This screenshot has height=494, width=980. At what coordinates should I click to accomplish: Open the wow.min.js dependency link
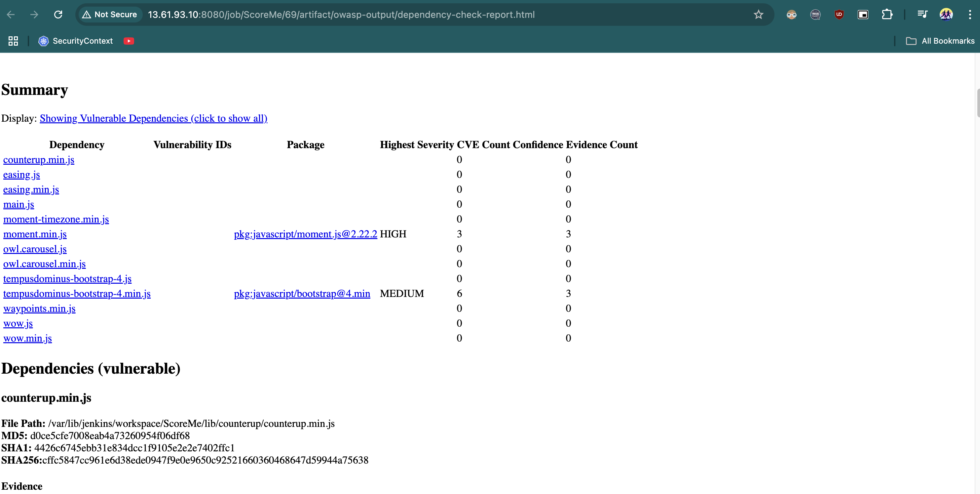tap(27, 338)
